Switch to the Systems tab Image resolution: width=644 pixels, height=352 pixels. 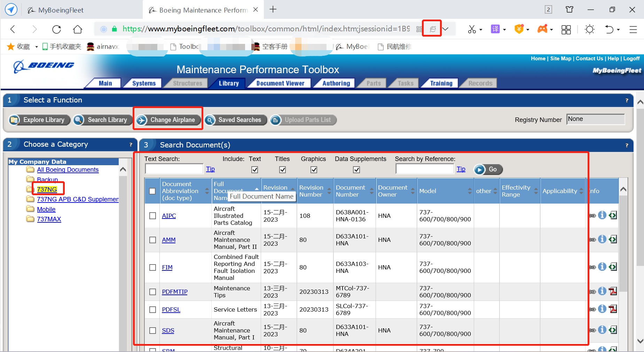click(x=144, y=83)
